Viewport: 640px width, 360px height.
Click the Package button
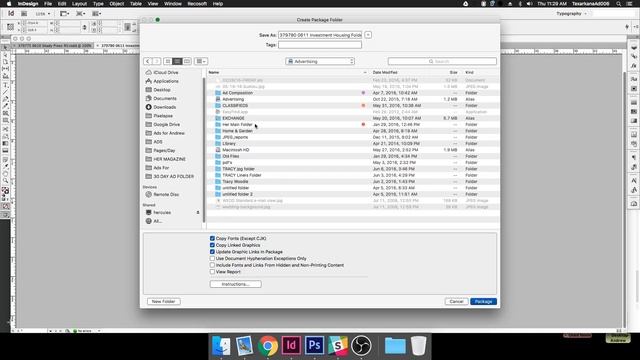click(483, 302)
